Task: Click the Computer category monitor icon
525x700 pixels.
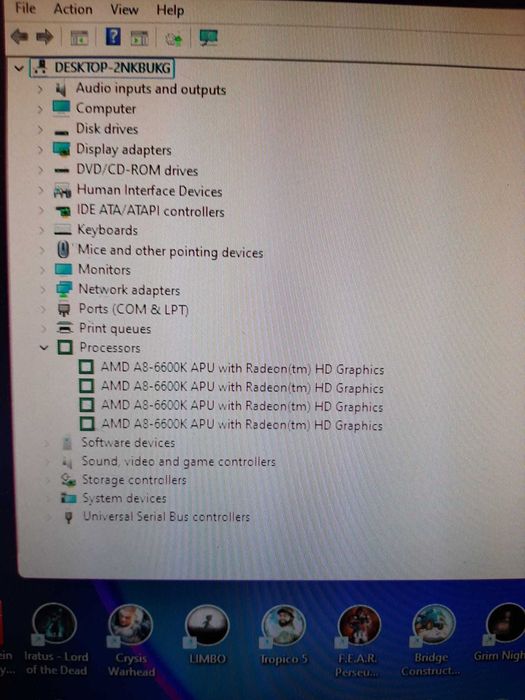Action: 61,108
